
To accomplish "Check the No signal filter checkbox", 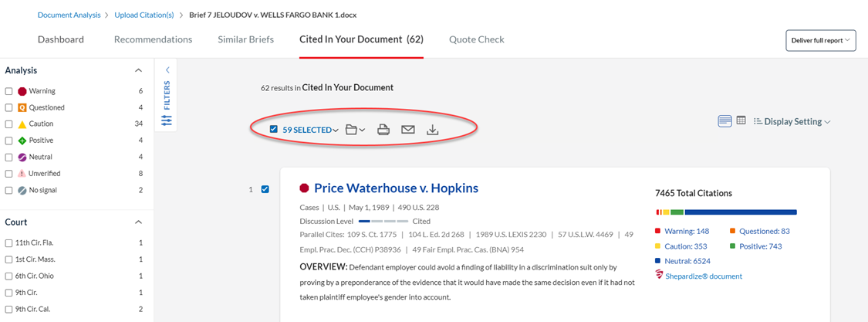I will (x=8, y=191).
